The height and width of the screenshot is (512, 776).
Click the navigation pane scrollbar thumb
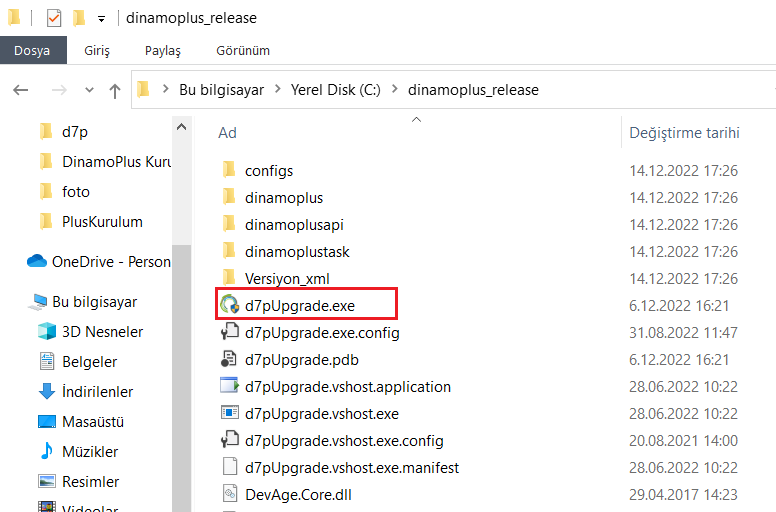click(182, 378)
